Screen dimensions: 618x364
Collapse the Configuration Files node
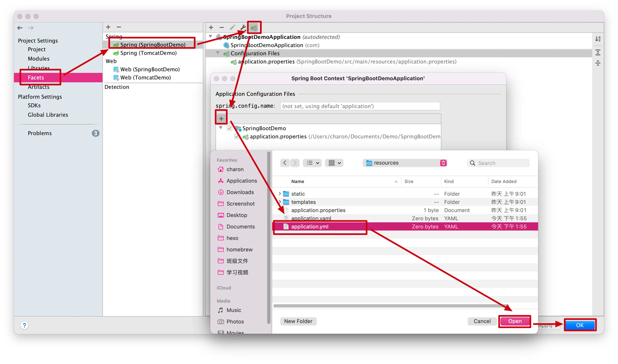click(x=218, y=53)
